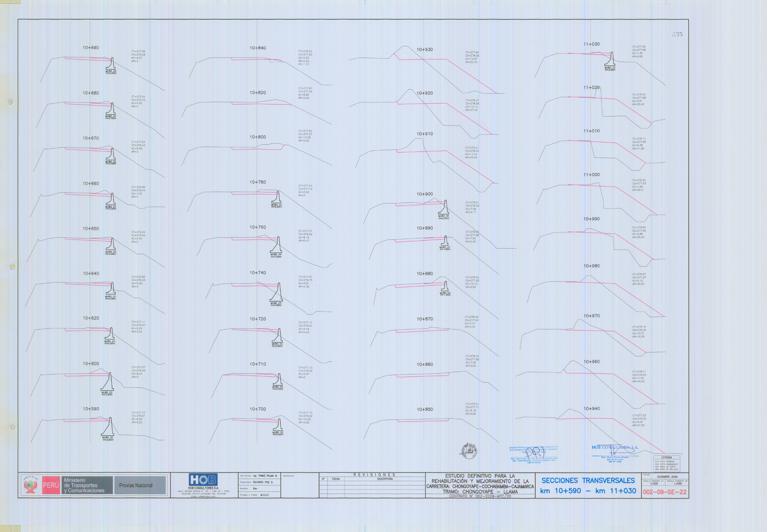Select the section label 10+840

258,48
